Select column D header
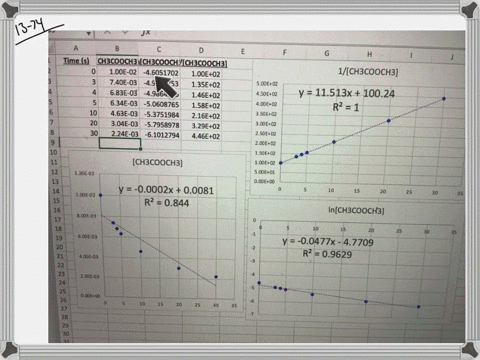The height and width of the screenshot is (360, 480). 201,50
